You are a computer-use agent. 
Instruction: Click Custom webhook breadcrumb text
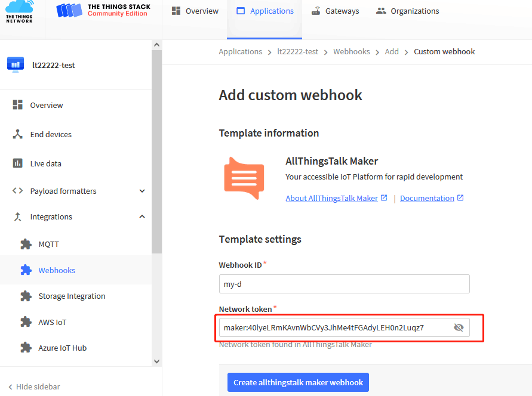(444, 51)
